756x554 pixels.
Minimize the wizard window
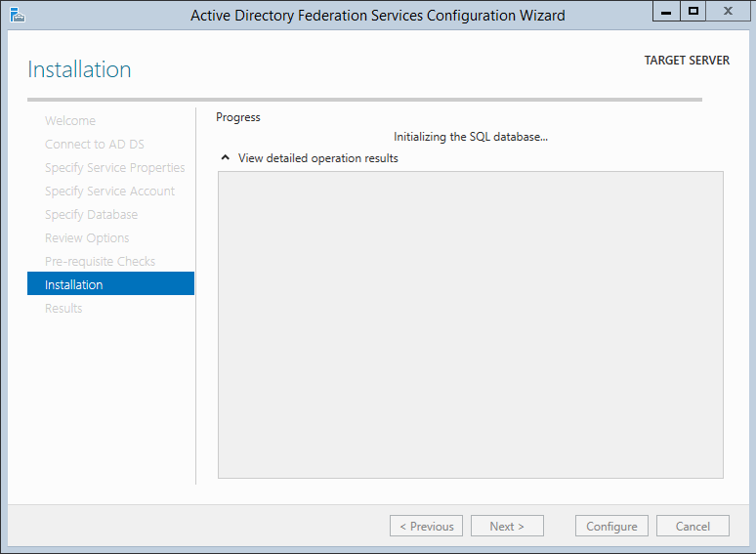click(x=665, y=12)
